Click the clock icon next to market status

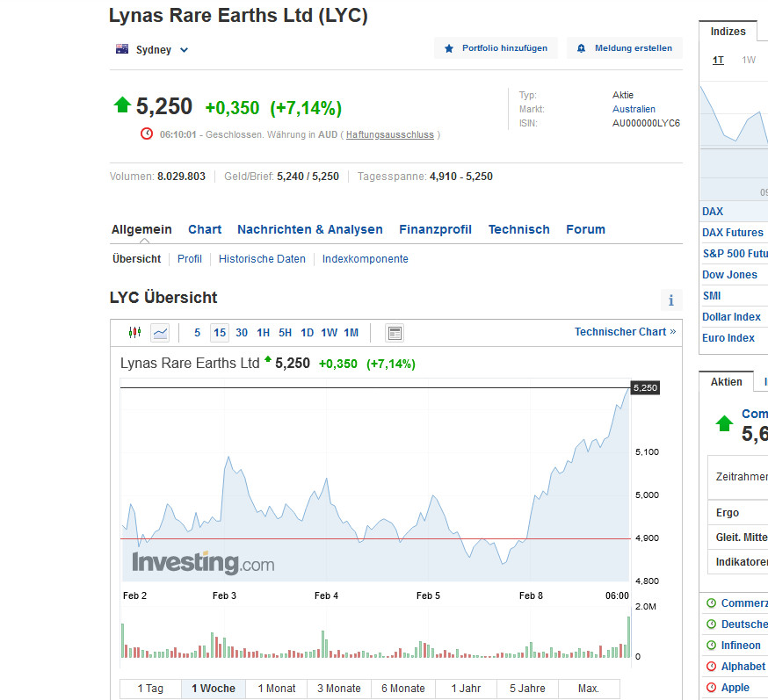coord(147,134)
